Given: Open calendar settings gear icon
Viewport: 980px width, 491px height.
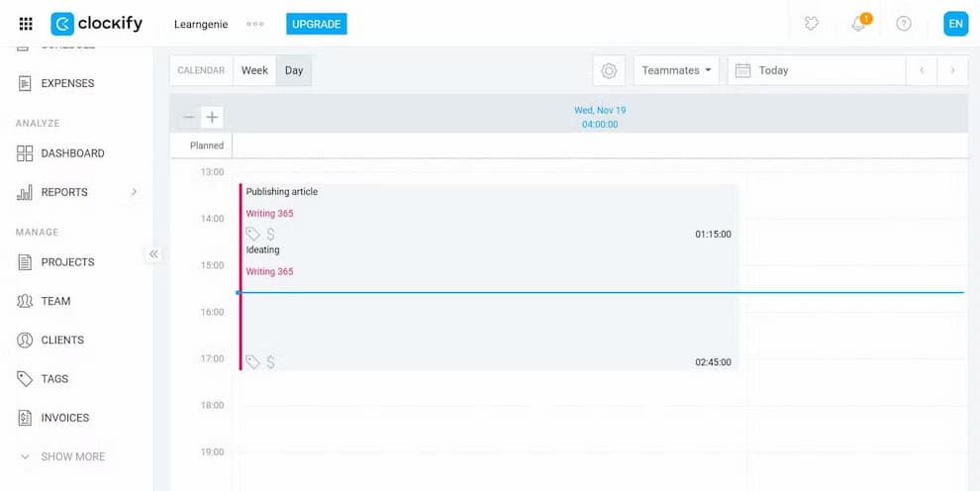Looking at the screenshot, I should [609, 71].
